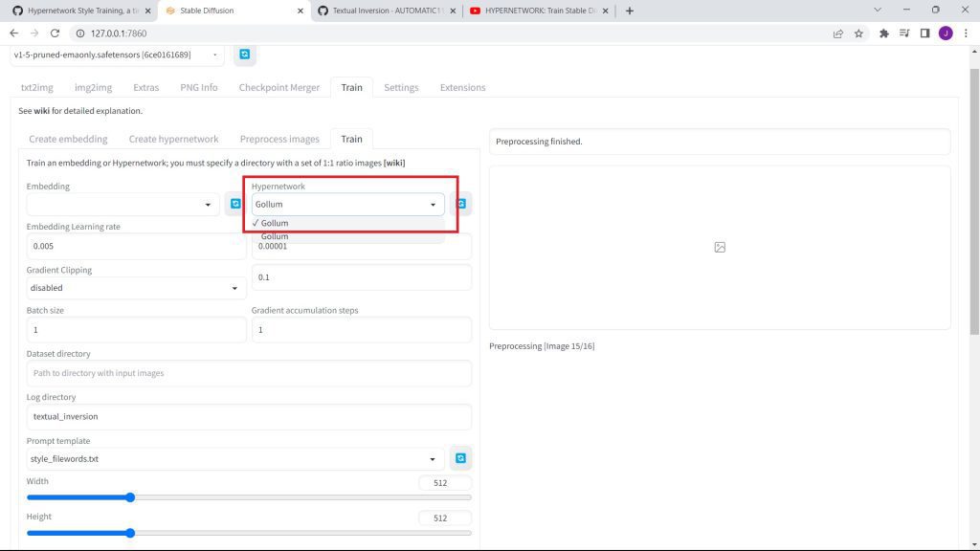Click refresh icon beside Embedding dropdown
This screenshot has width=980, height=551.
(x=235, y=204)
